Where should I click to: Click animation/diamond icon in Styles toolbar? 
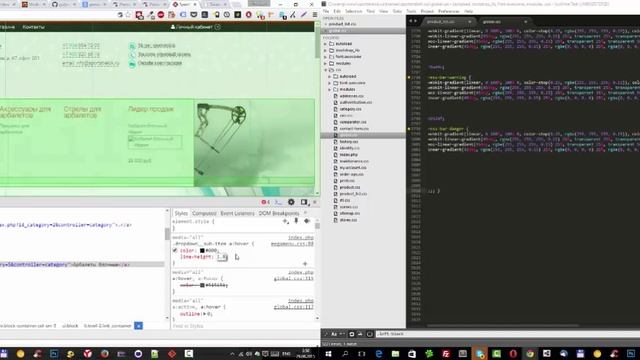coord(307,221)
